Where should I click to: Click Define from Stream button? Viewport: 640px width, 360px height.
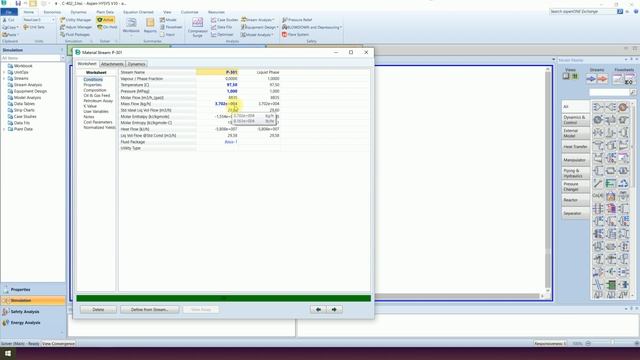149,309
